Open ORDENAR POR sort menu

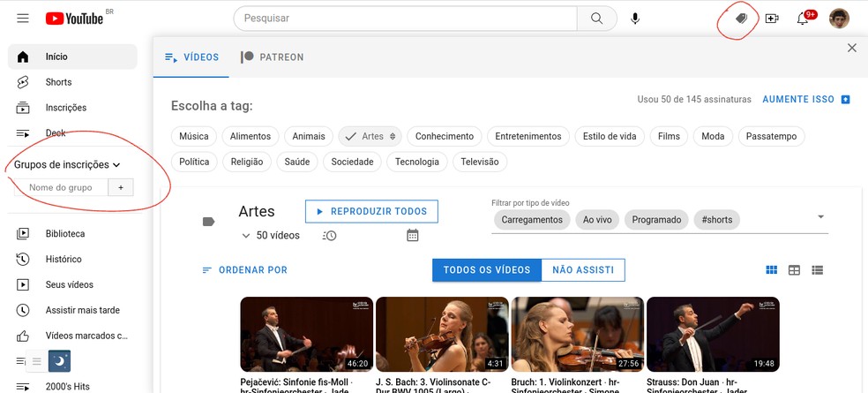245,270
